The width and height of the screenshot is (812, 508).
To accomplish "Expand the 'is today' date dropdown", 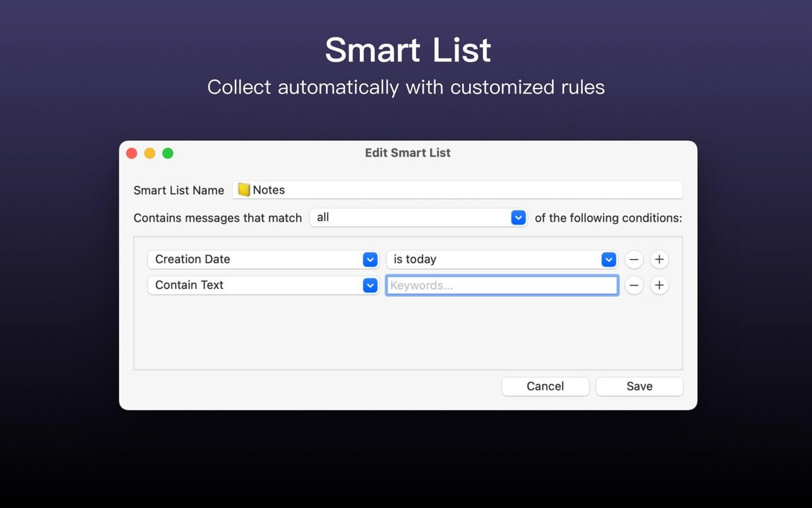I will pos(501,260).
